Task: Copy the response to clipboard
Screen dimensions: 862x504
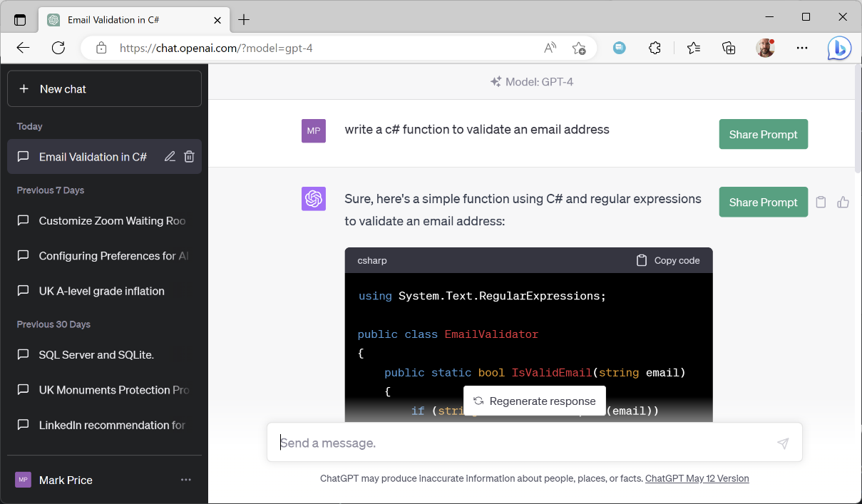Action: (x=821, y=202)
